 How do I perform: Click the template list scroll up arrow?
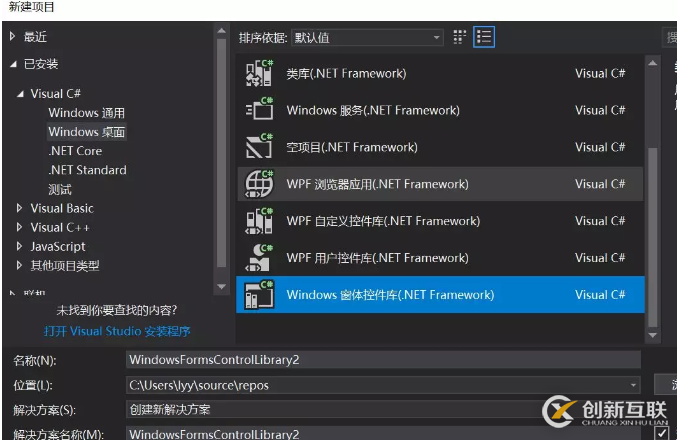click(x=652, y=63)
